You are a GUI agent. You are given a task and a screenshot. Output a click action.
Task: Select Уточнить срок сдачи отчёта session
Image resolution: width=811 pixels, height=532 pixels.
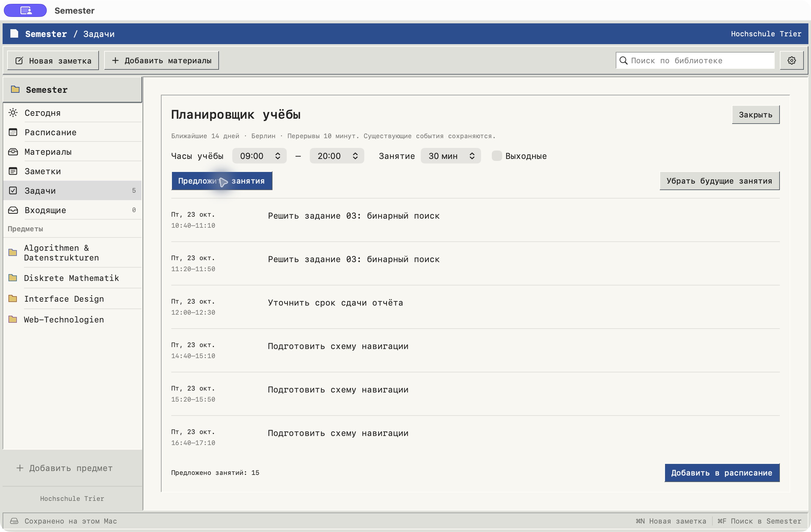pyautogui.click(x=475, y=307)
